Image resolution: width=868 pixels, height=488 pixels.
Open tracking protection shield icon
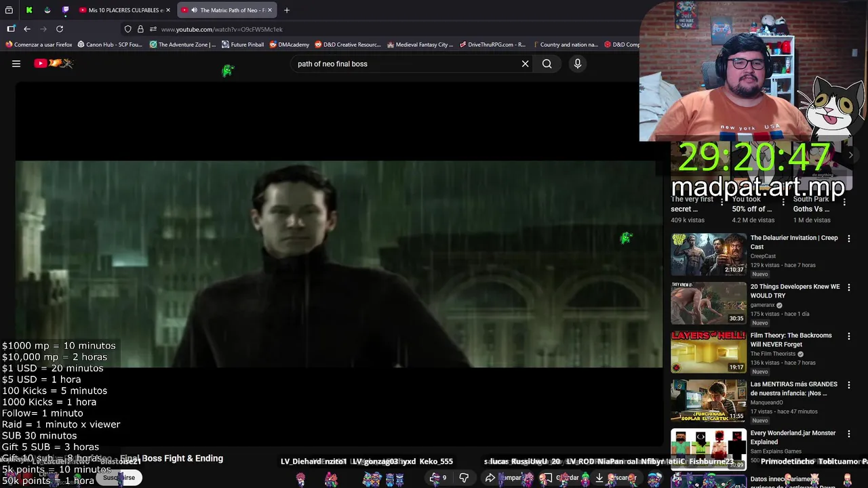(127, 29)
